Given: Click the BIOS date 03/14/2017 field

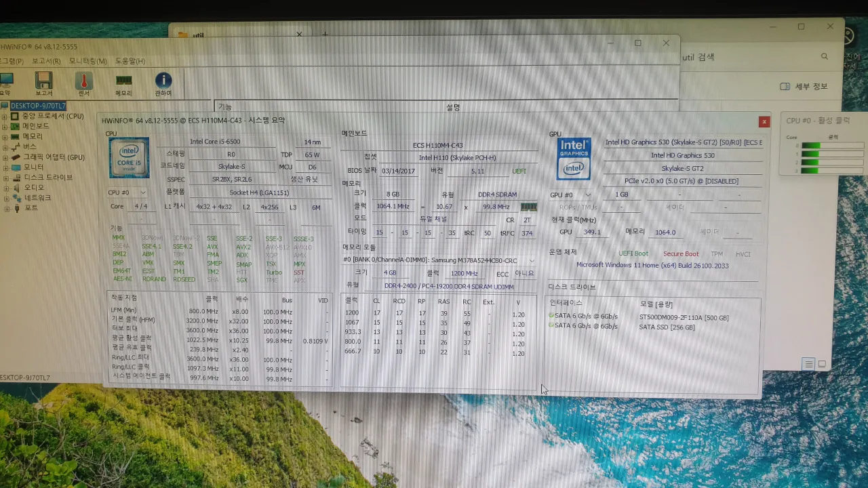Looking at the screenshot, I should (x=399, y=171).
